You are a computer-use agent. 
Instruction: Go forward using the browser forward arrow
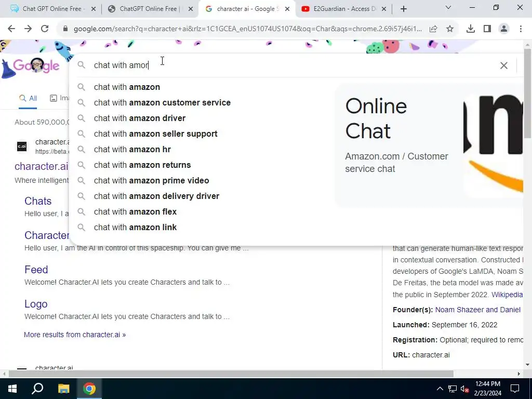(x=28, y=29)
